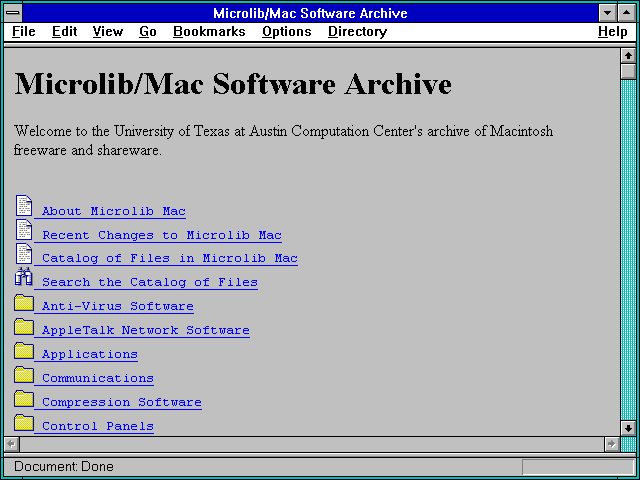
Task: Click the Document: Done status text
Action: click(64, 467)
